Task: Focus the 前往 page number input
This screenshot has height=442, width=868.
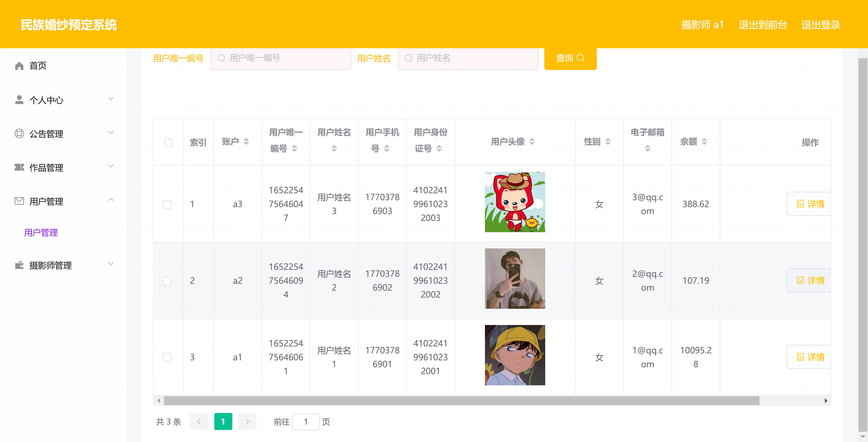Action: click(x=306, y=421)
